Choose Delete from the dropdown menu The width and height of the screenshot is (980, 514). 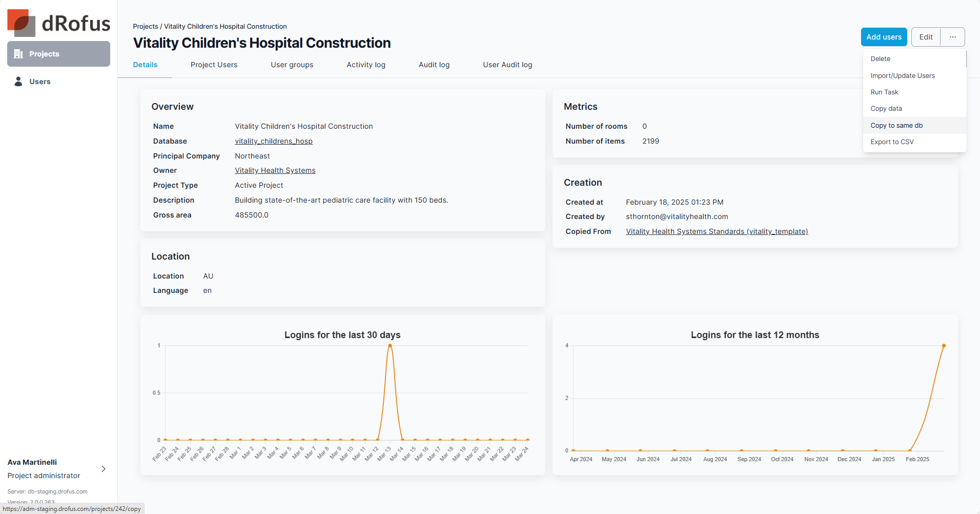[880, 59]
